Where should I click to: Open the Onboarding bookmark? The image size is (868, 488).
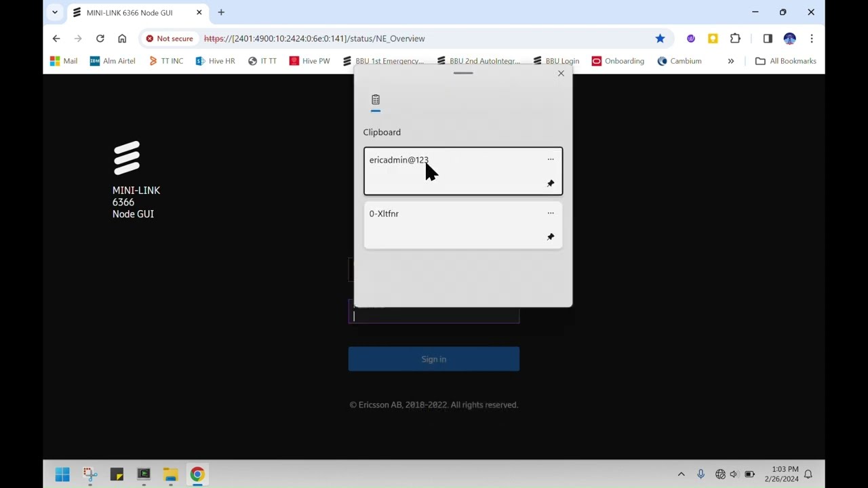tap(618, 61)
